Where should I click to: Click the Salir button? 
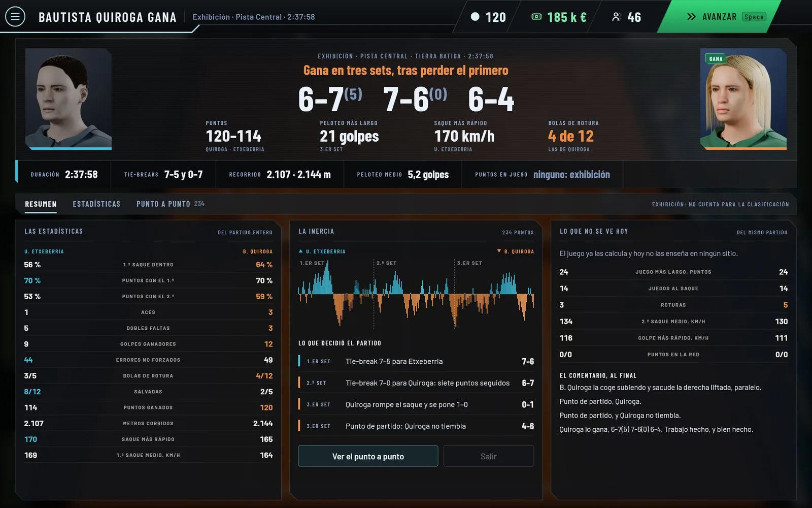[488, 456]
